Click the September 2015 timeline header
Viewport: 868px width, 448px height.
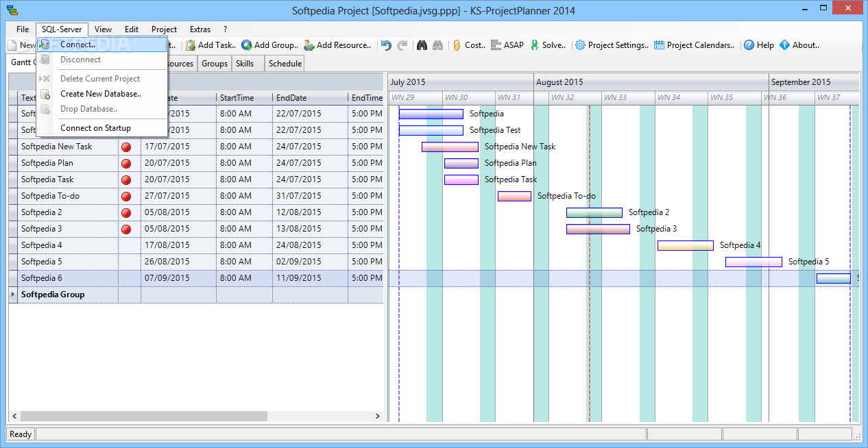point(814,82)
